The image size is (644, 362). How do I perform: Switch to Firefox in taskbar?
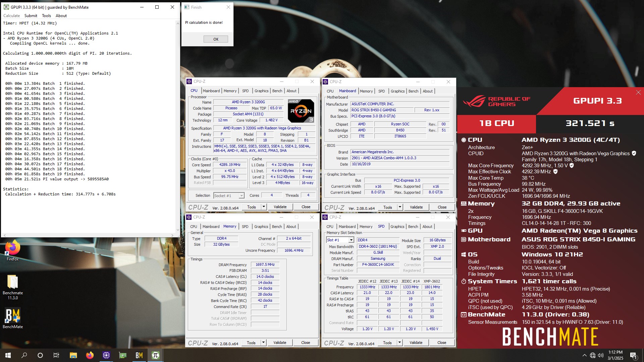90,355
